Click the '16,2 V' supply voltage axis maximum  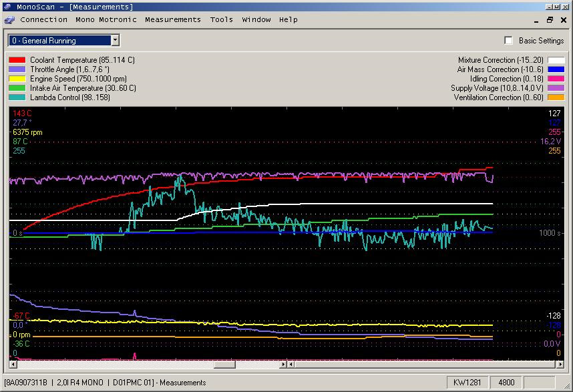click(551, 142)
